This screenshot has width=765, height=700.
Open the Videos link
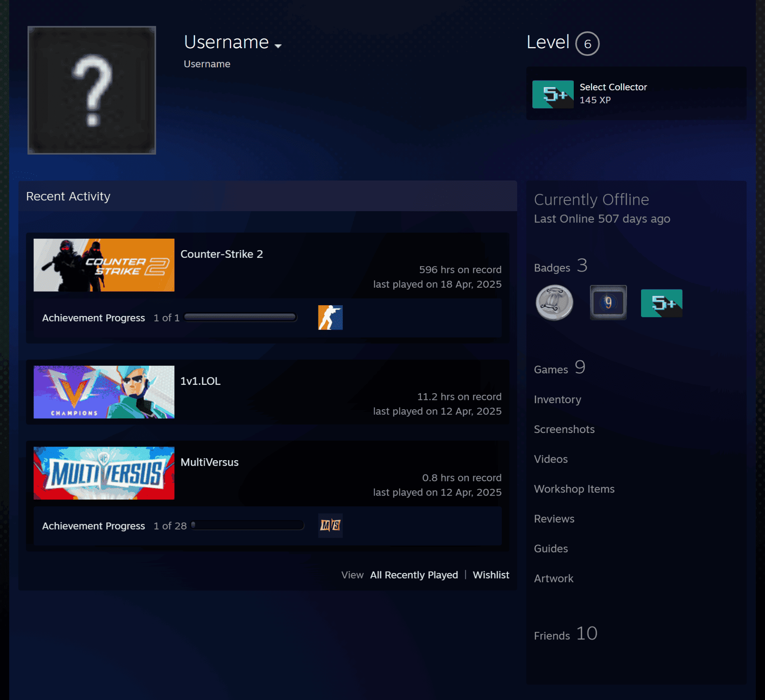point(551,459)
